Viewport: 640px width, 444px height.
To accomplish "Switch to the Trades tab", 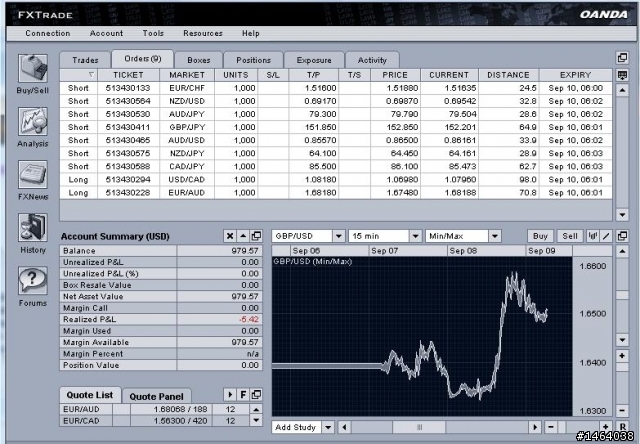I will 85,60.
